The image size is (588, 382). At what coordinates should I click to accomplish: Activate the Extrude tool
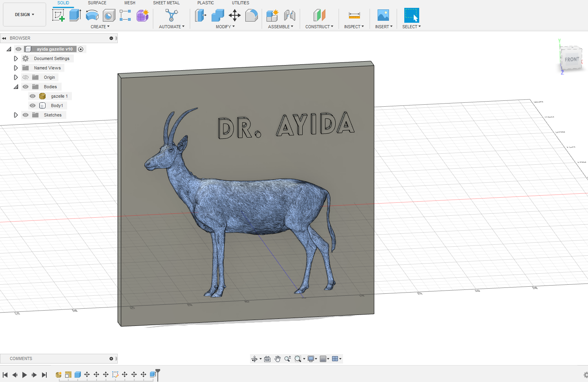click(75, 15)
